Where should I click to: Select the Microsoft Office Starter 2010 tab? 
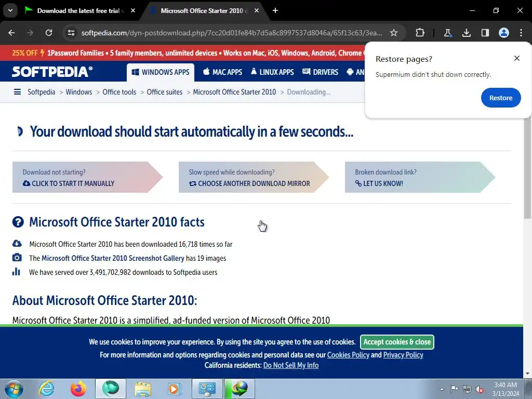coord(204,10)
